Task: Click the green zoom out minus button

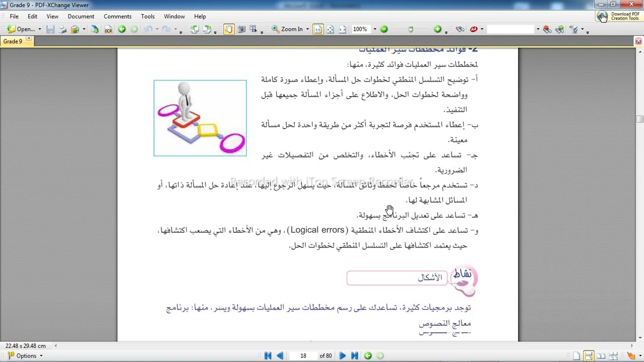Action: (384, 29)
